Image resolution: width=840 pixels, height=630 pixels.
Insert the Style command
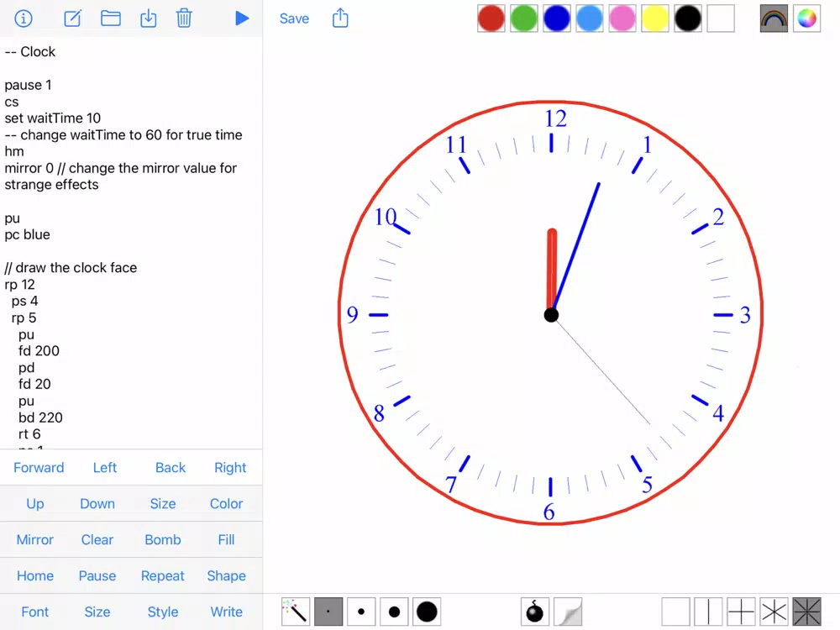[x=163, y=612]
